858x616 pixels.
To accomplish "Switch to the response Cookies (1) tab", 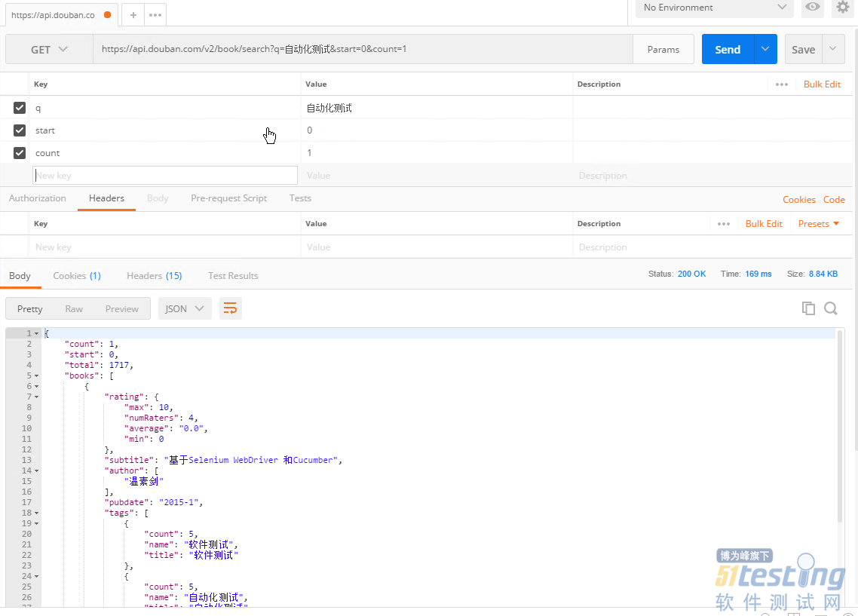I will click(77, 276).
